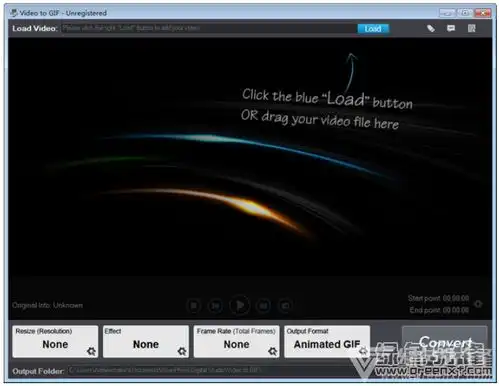
Task: Close the Video to GIF window
Action: click(x=482, y=13)
